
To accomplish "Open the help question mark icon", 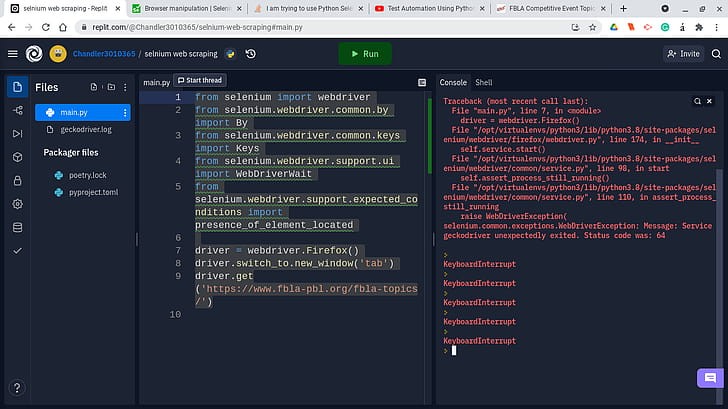I will [x=17, y=388].
